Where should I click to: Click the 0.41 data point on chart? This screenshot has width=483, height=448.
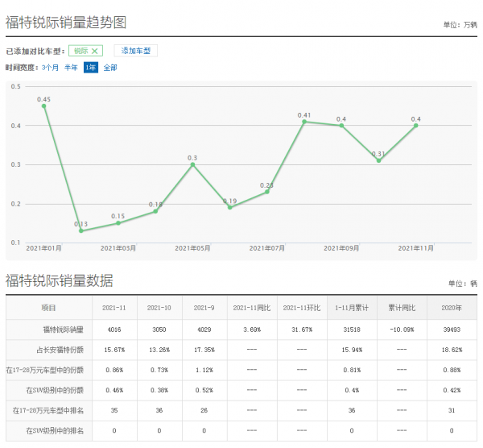point(304,122)
